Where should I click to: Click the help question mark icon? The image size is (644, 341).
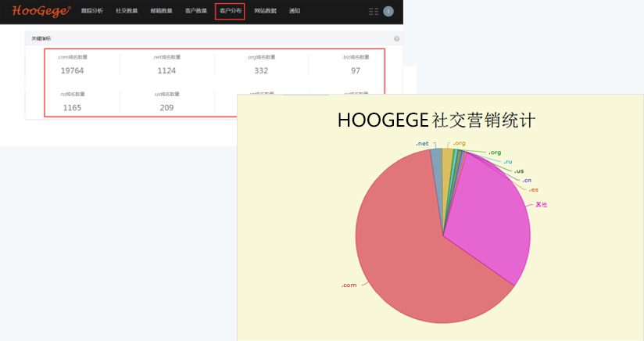tap(397, 38)
